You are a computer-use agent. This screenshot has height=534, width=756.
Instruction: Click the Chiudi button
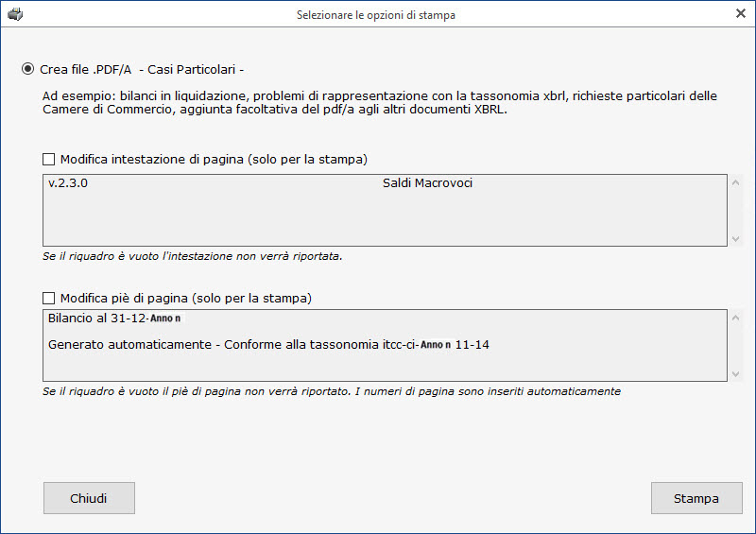pyautogui.click(x=89, y=498)
